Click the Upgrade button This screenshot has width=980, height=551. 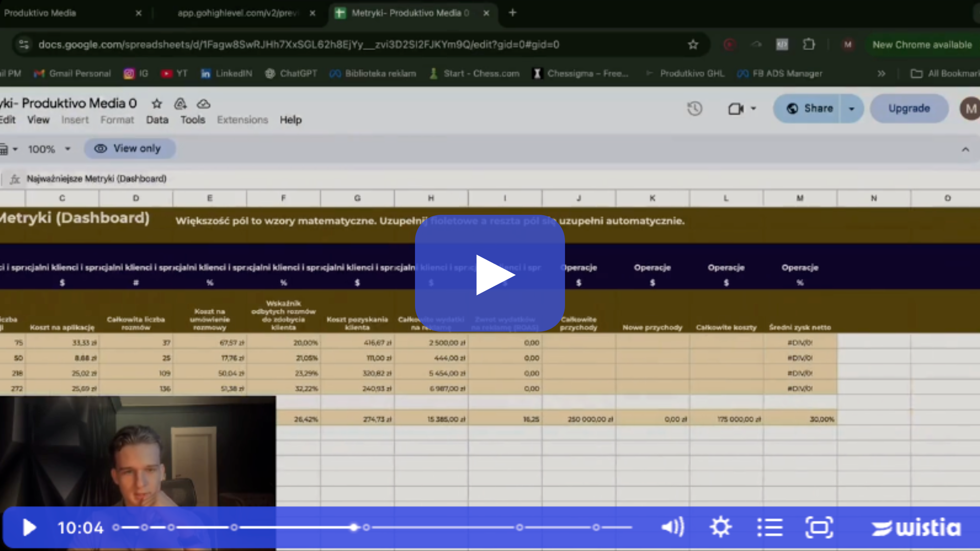click(909, 108)
